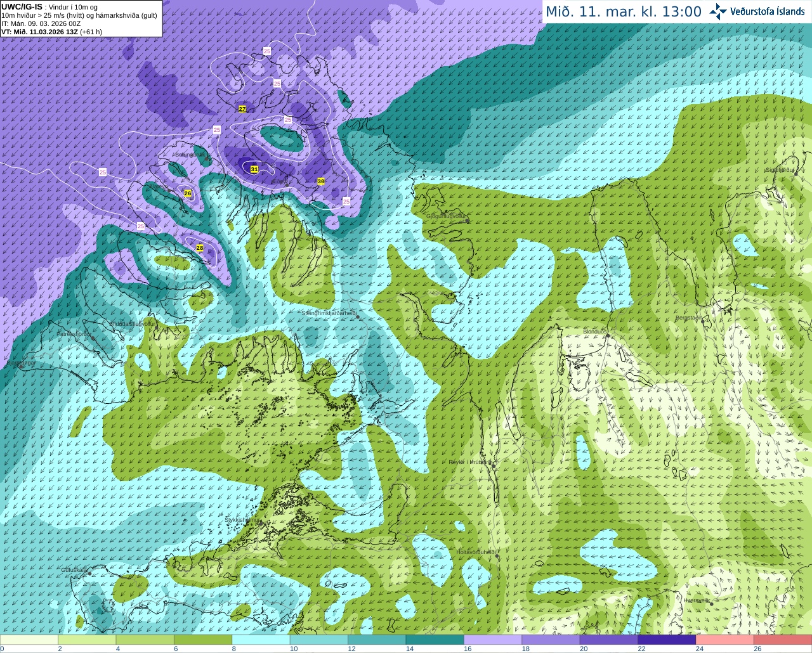
Task: Select the Blönduós station label
Action: pos(595,332)
